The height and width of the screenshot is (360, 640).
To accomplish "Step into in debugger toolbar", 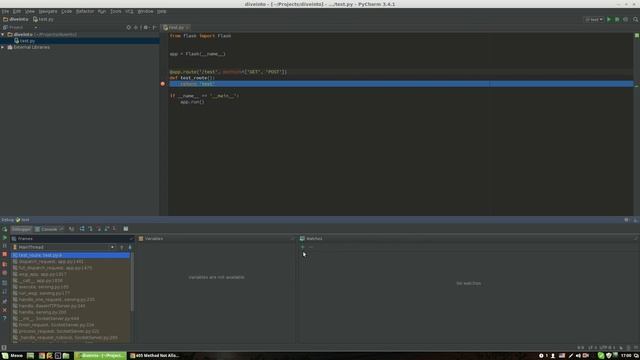I will click(x=90, y=229).
